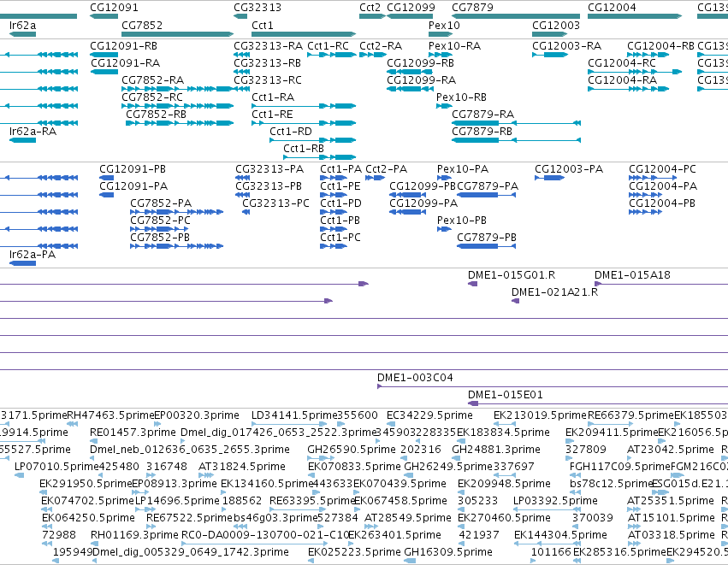Click transcript label Cct2-RA
Image resolution: width=728 pixels, height=565 pixels.
click(381, 46)
